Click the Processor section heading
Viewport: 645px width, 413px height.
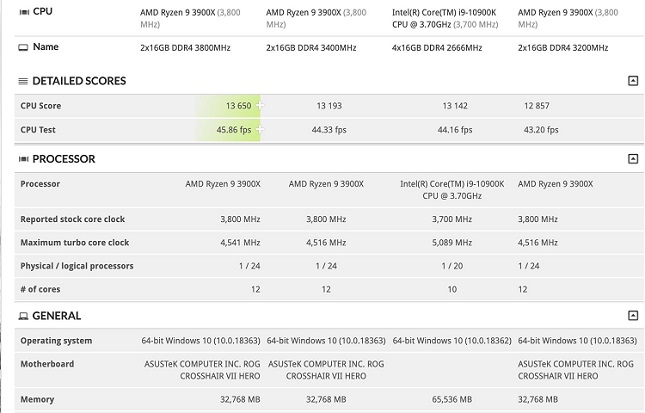pos(64,159)
